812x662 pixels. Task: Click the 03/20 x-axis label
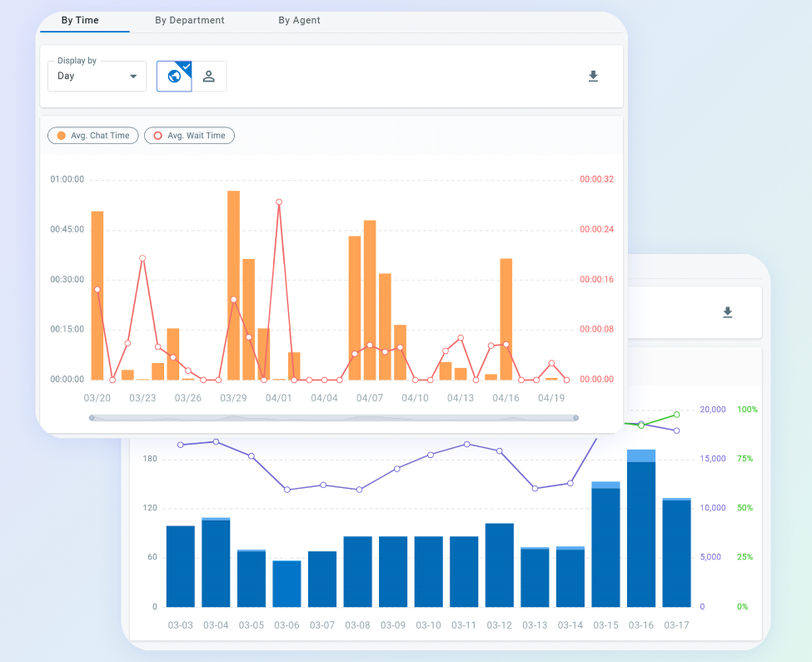(x=97, y=398)
